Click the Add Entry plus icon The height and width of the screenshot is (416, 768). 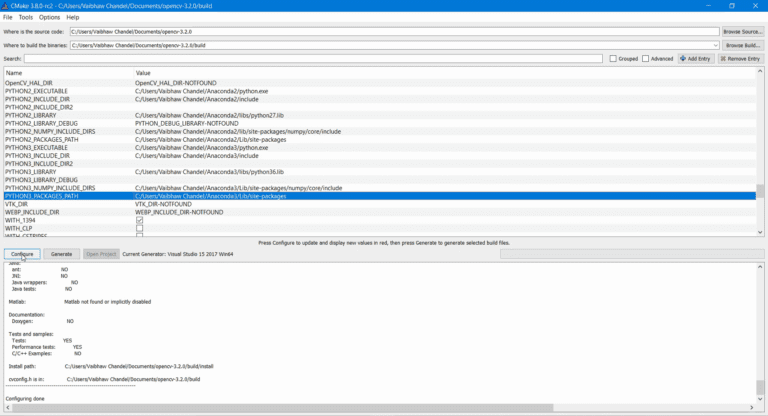(x=683, y=59)
